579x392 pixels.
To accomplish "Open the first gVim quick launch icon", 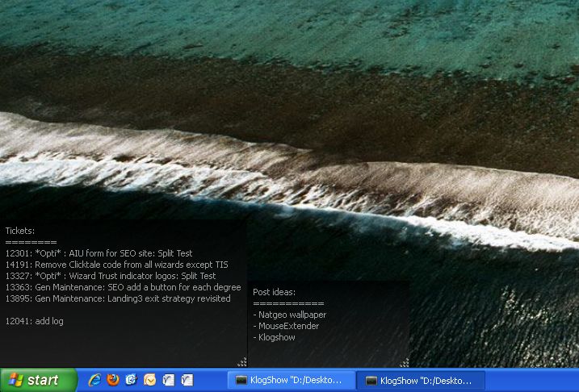I will pos(169,380).
